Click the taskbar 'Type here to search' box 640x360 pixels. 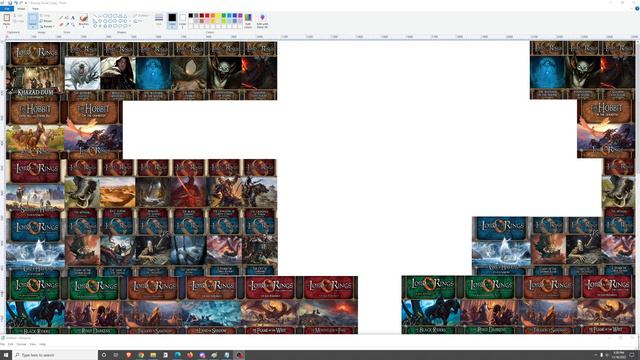point(55,355)
